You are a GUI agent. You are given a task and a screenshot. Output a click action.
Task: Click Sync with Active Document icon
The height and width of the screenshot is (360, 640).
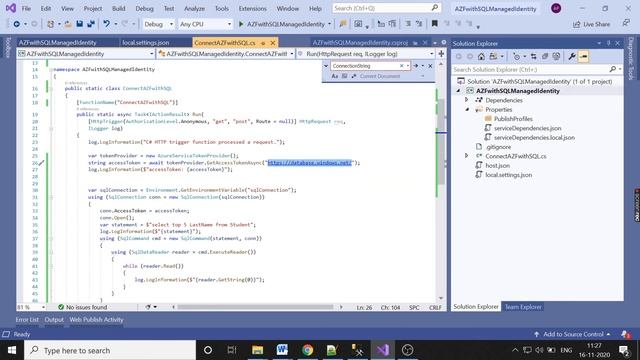coord(533,57)
